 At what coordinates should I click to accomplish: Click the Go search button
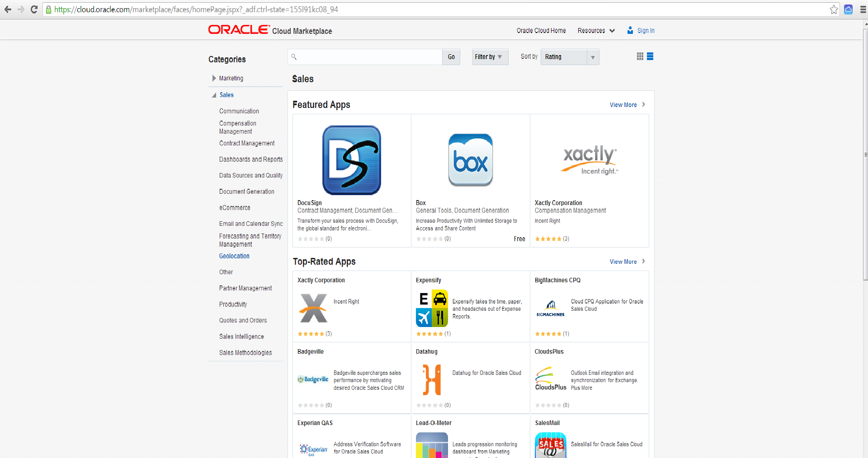451,57
